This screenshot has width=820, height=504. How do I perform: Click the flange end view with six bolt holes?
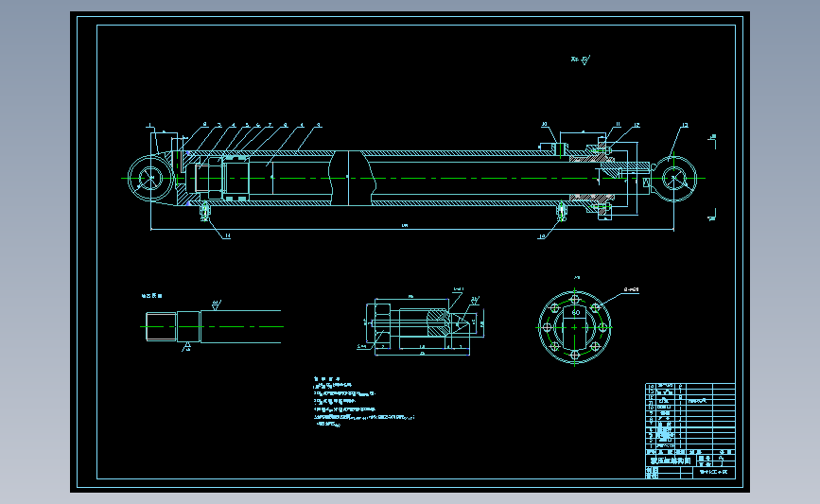[575, 327]
